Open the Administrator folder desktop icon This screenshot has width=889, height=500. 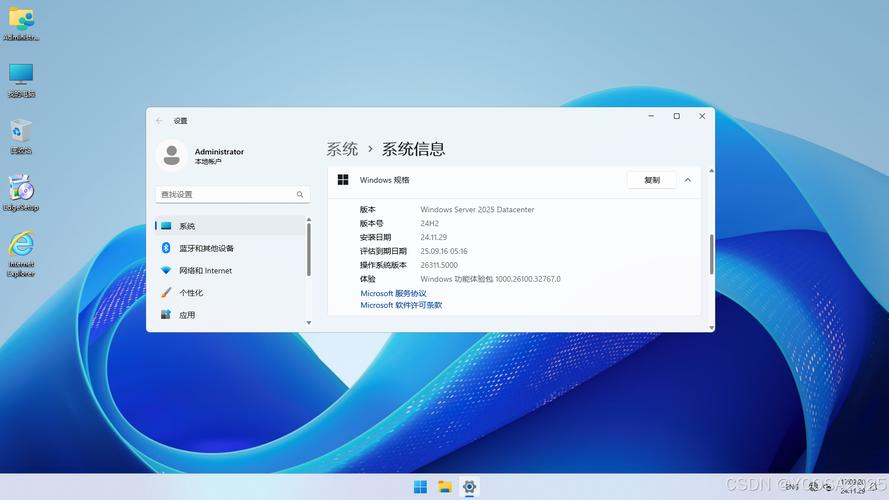pos(21,24)
